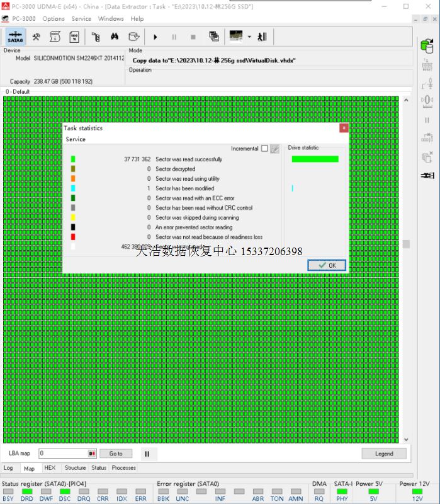Screen dimensions: 440x504
Task: Click the Legend button
Action: click(x=383, y=454)
